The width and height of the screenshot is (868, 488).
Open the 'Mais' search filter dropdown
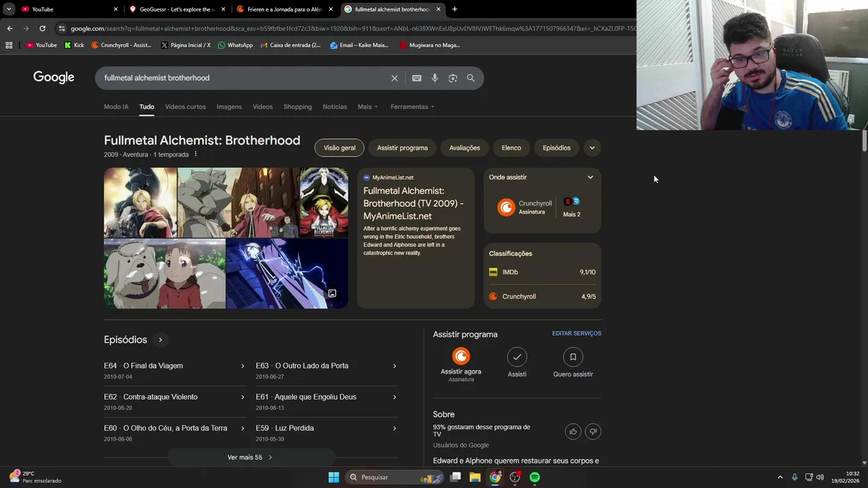(368, 106)
